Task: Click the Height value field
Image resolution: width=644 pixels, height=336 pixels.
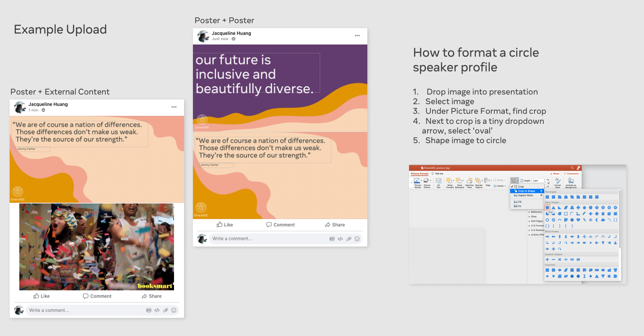Action: coord(538,181)
